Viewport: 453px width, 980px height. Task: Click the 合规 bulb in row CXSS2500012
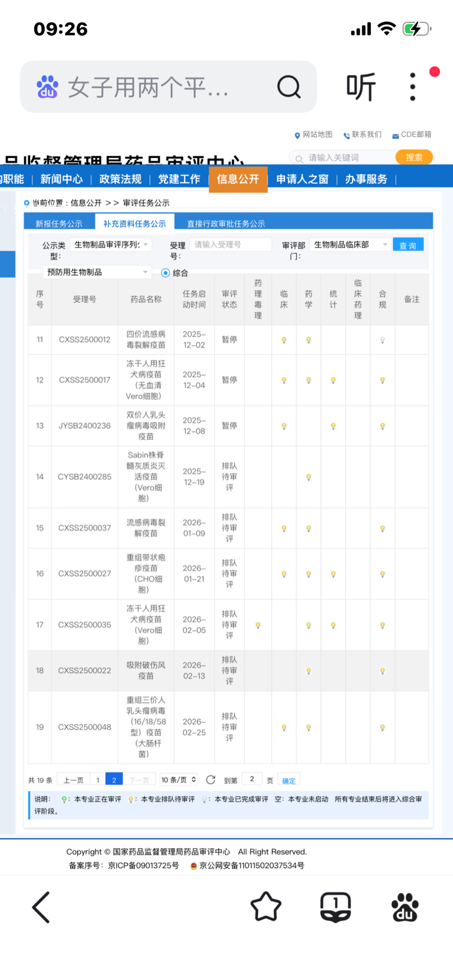click(x=382, y=340)
